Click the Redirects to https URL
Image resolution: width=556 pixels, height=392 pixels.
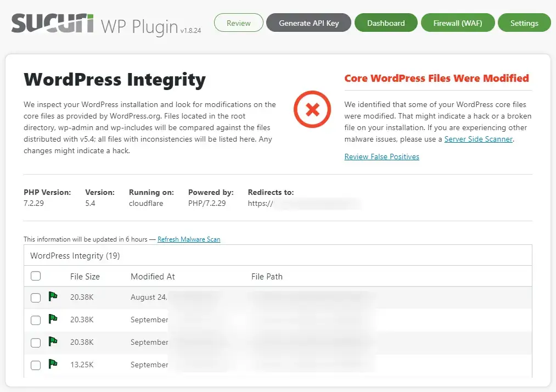pos(304,204)
